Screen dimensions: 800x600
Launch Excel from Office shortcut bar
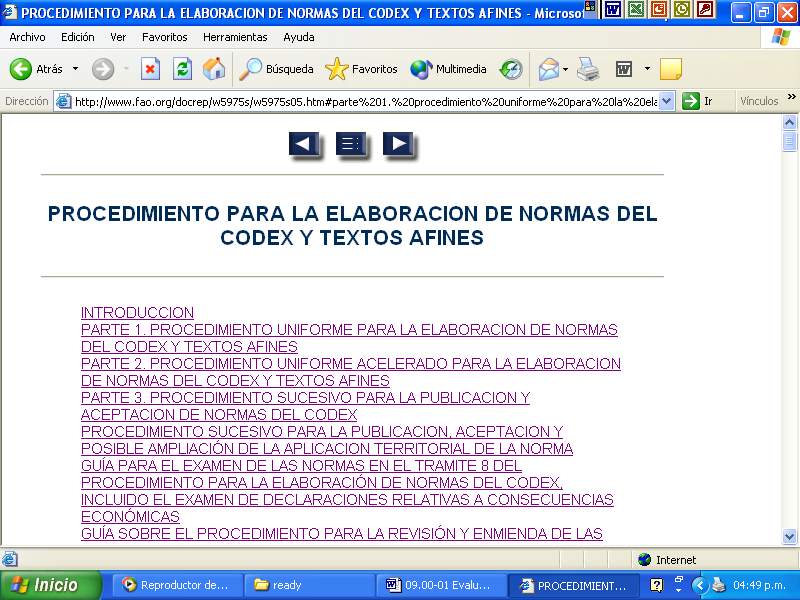click(636, 9)
